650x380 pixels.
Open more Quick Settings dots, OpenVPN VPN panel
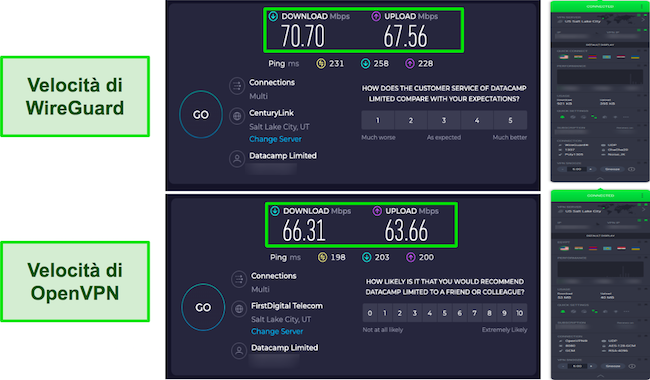(x=626, y=311)
